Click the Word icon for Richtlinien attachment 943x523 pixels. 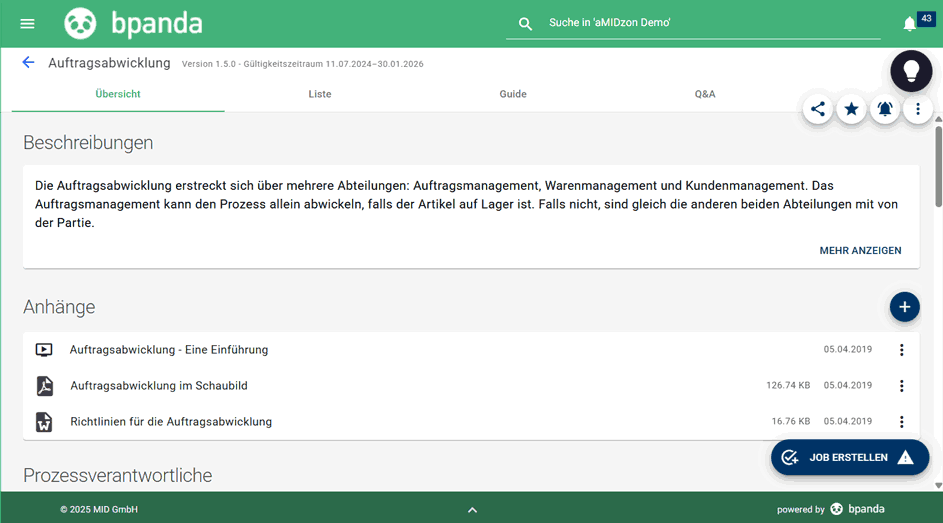(44, 422)
